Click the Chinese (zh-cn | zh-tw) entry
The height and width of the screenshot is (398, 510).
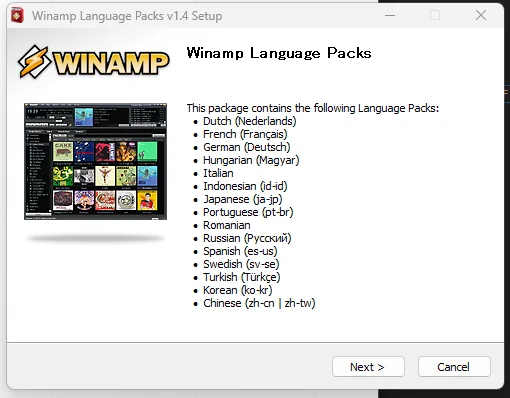pyautogui.click(x=259, y=303)
